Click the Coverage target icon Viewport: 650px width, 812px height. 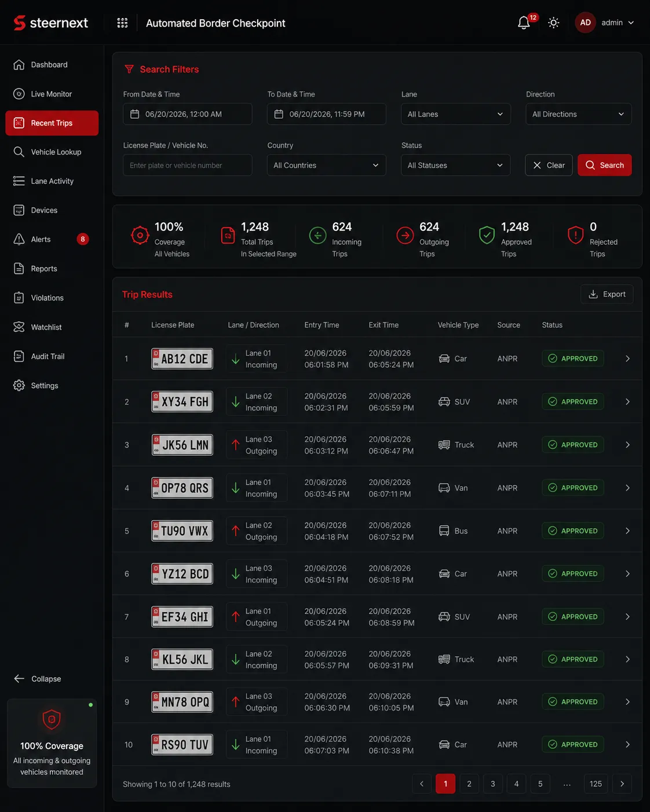pyautogui.click(x=140, y=235)
